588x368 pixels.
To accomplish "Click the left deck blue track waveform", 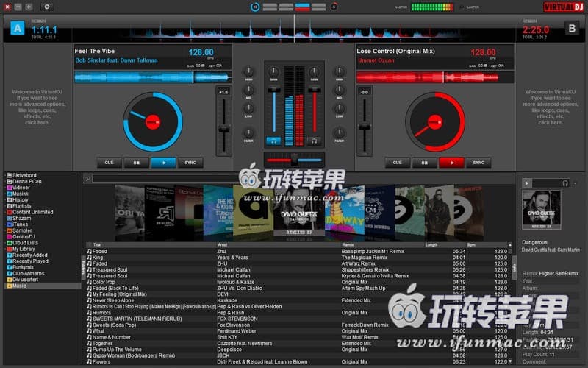I will pyautogui.click(x=153, y=77).
